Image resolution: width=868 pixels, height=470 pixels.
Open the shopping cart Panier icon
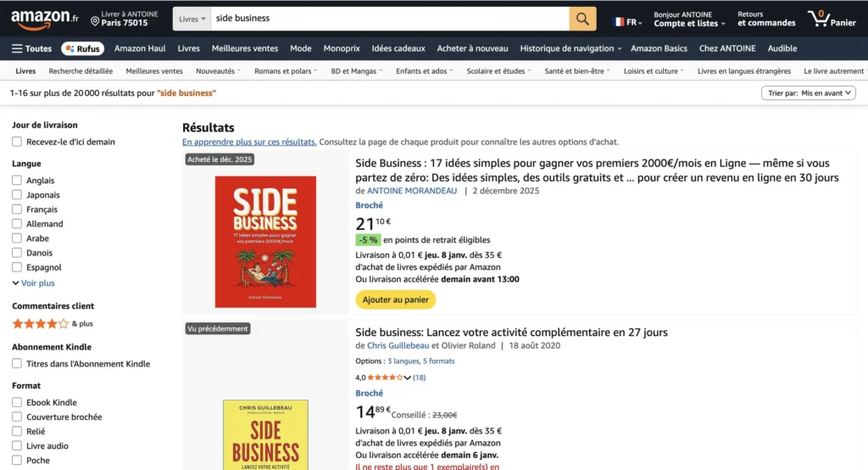point(819,18)
